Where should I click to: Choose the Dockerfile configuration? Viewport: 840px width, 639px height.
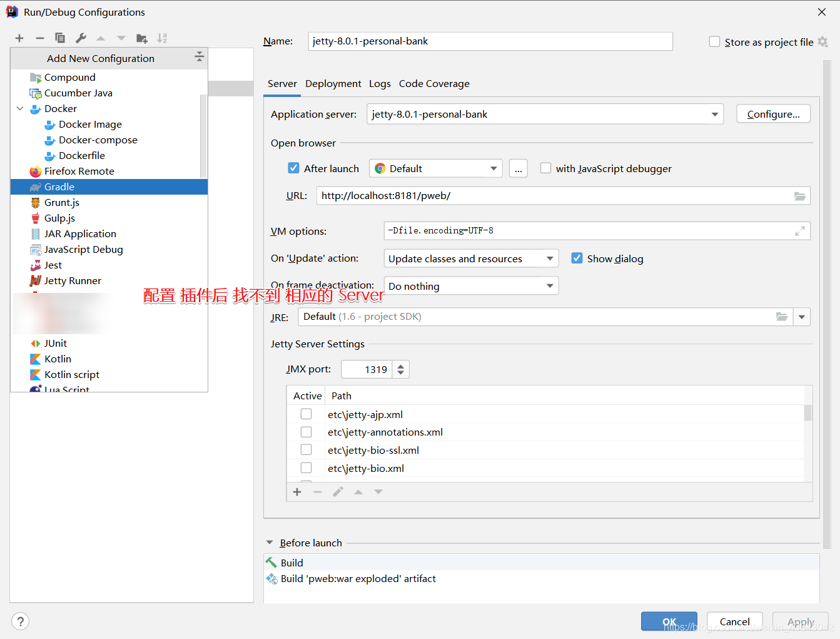coord(109,156)
